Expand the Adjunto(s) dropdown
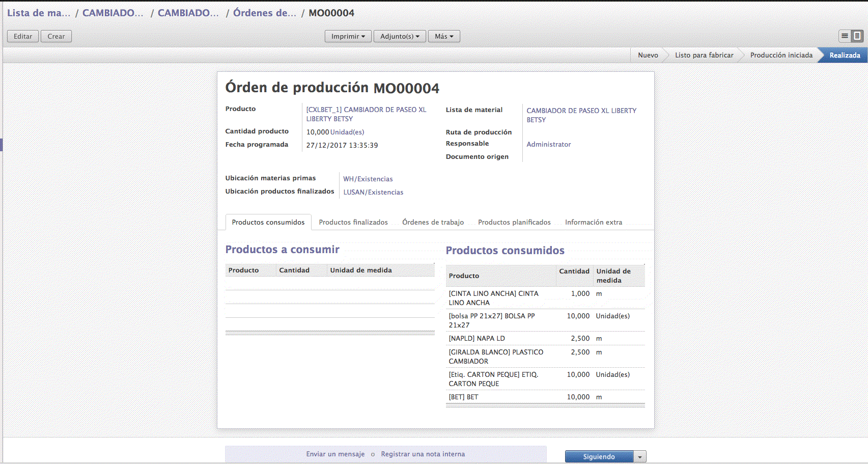 [400, 36]
